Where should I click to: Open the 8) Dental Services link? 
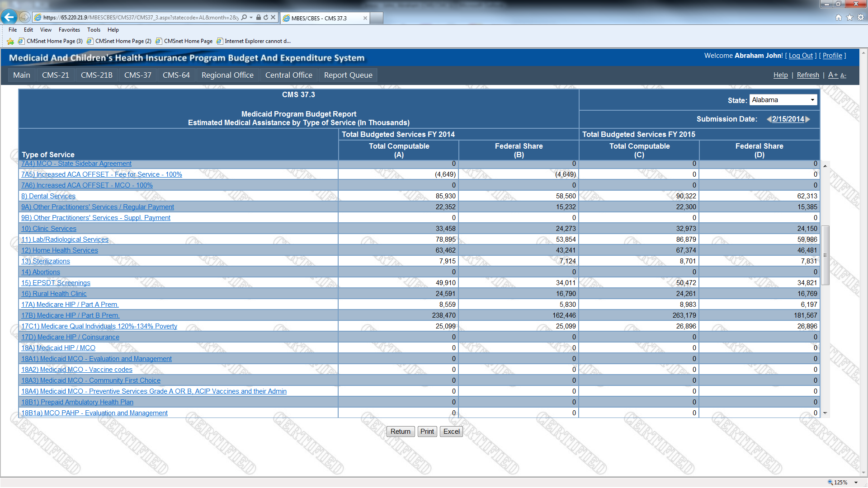48,196
